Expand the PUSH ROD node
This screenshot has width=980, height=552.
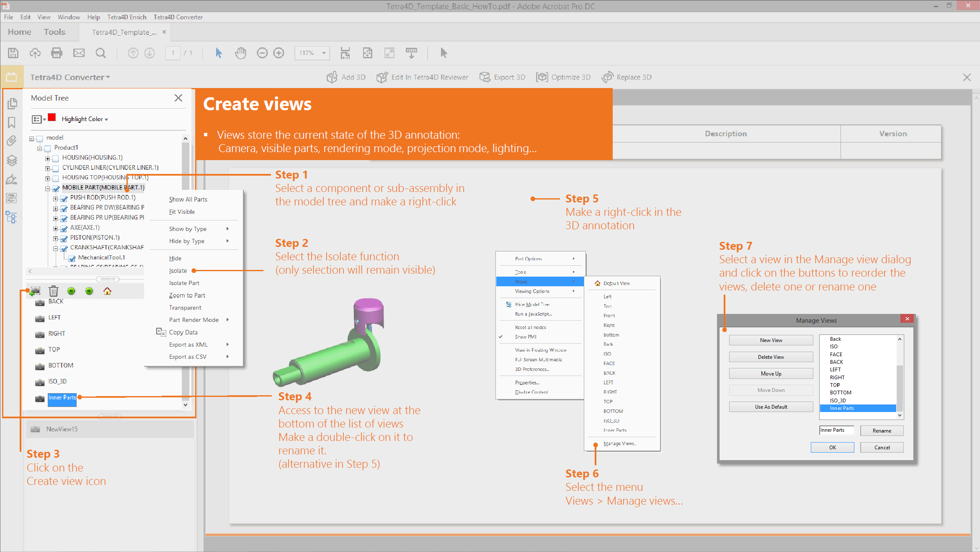[x=56, y=199]
